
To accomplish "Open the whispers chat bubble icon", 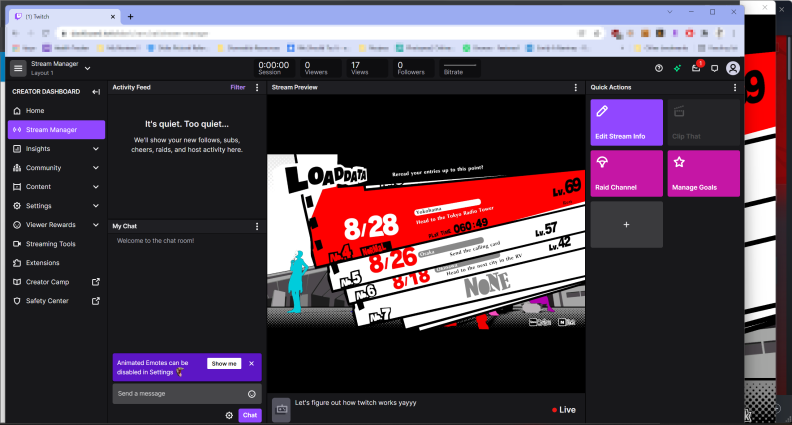I will pyautogui.click(x=714, y=68).
